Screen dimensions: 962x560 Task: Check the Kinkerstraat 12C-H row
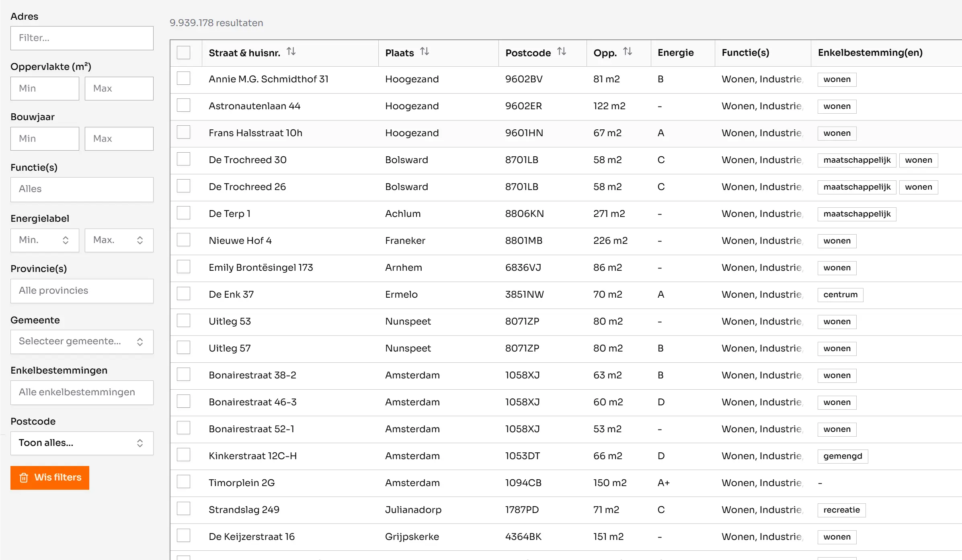coord(184,455)
